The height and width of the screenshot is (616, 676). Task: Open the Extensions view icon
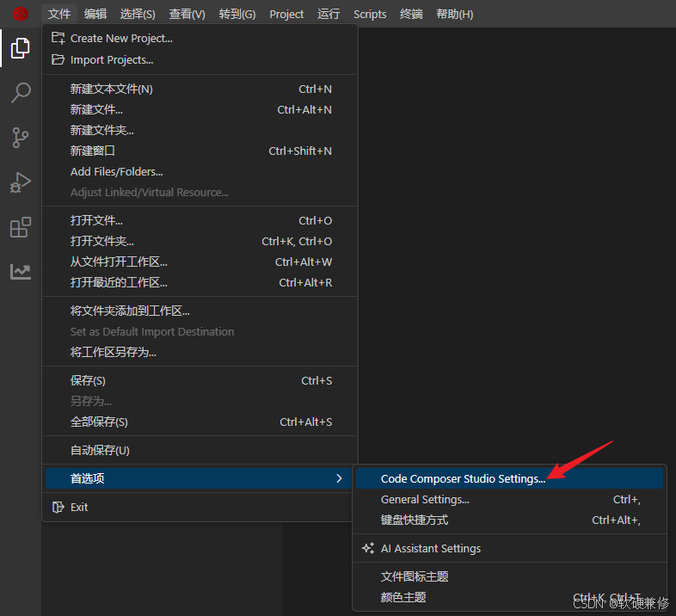[21, 227]
